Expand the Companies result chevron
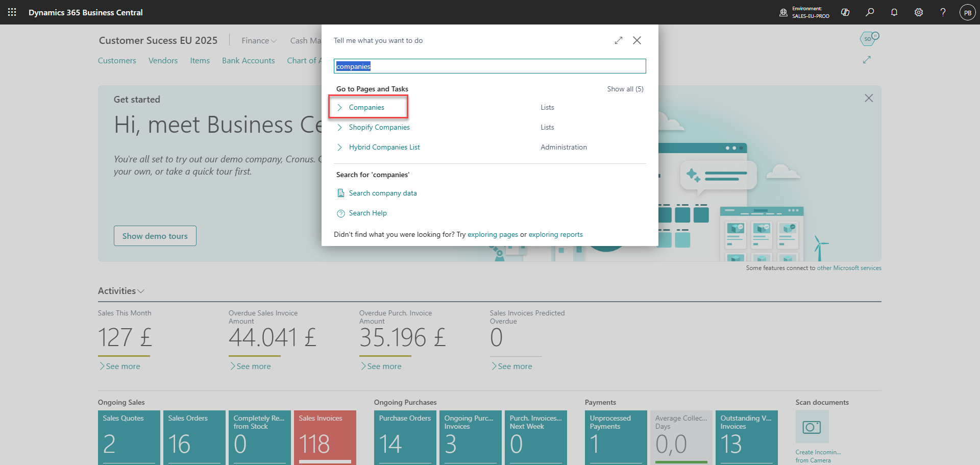 (340, 107)
